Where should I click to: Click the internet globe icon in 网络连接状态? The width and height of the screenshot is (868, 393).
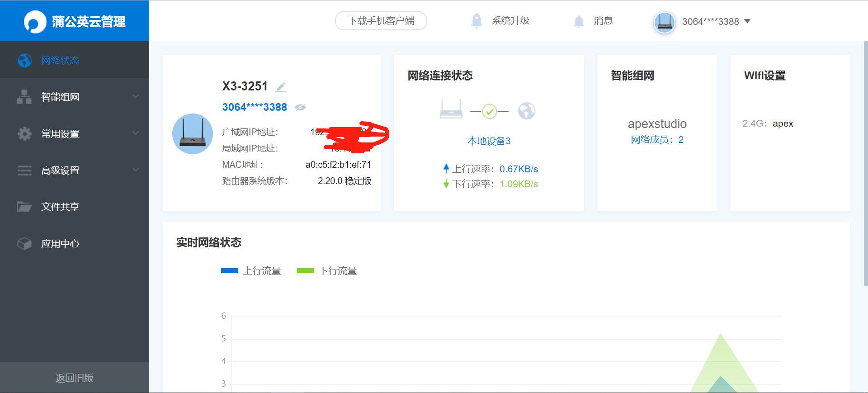(x=527, y=110)
